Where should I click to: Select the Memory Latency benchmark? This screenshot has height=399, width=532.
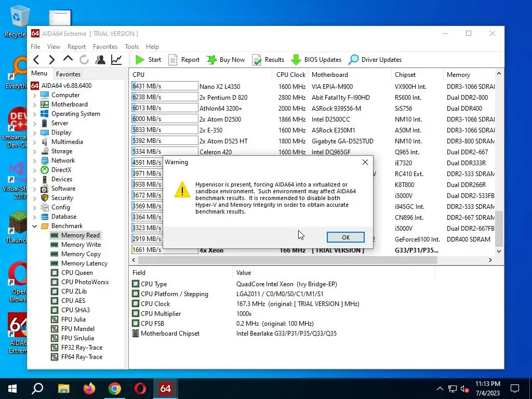point(79,263)
